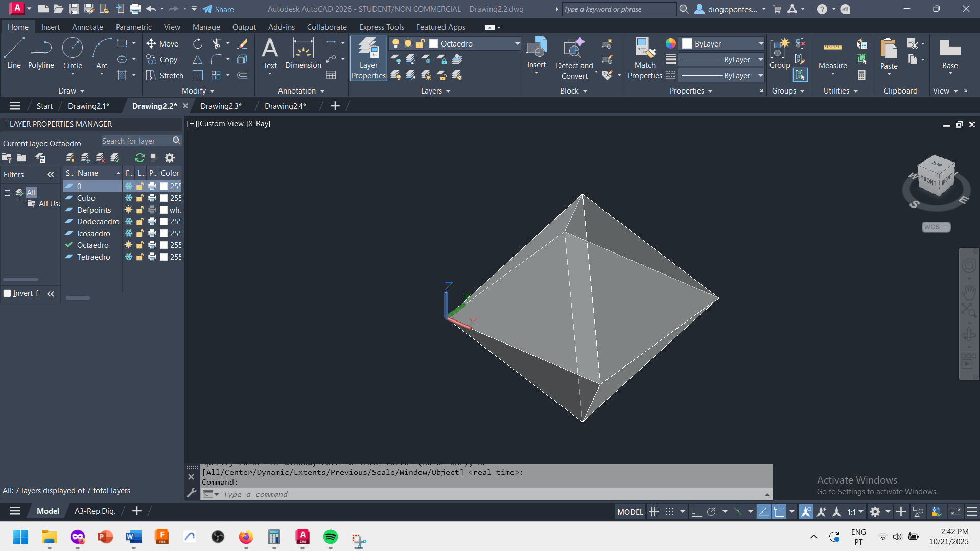
Task: Select the Dimension tool
Action: coord(303,54)
